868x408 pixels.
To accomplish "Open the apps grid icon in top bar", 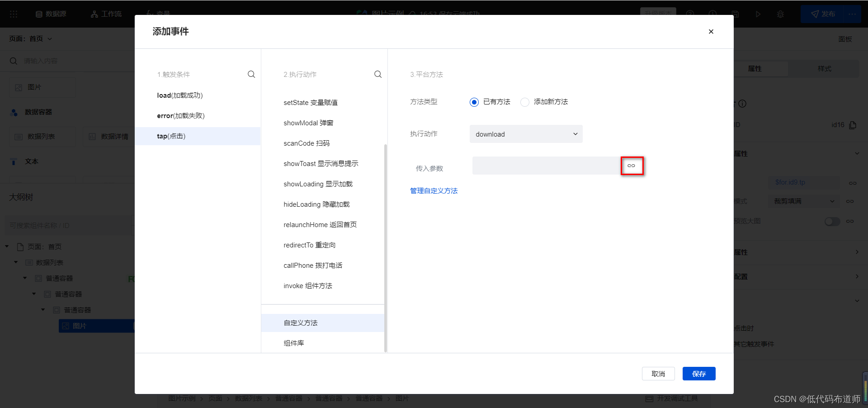I will (14, 14).
